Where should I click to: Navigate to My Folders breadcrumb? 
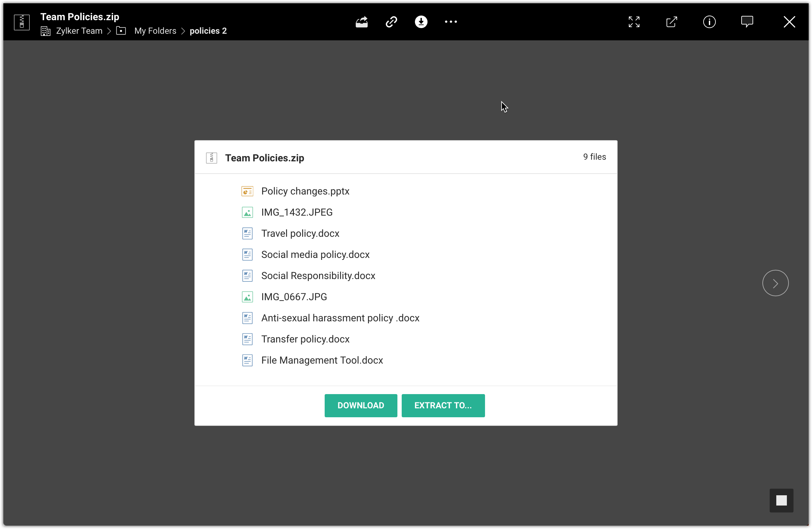(155, 31)
